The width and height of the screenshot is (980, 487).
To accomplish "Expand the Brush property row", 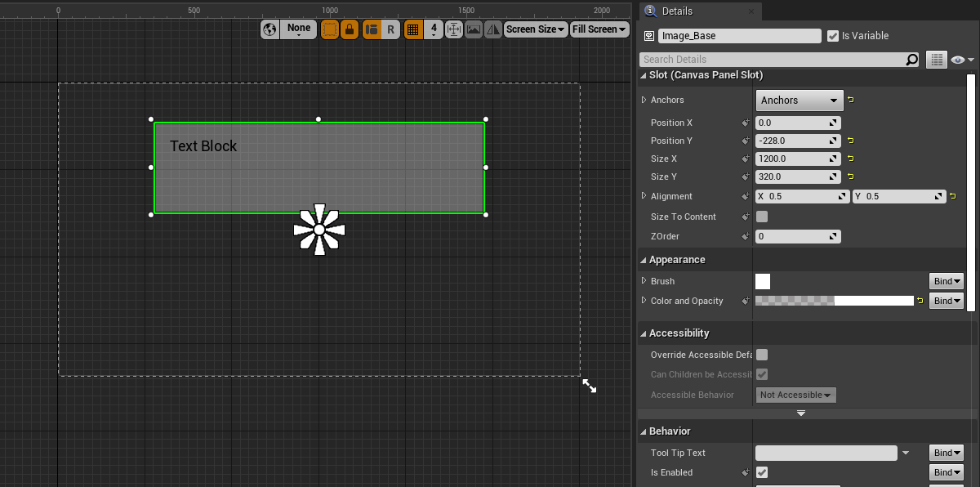I will [644, 281].
